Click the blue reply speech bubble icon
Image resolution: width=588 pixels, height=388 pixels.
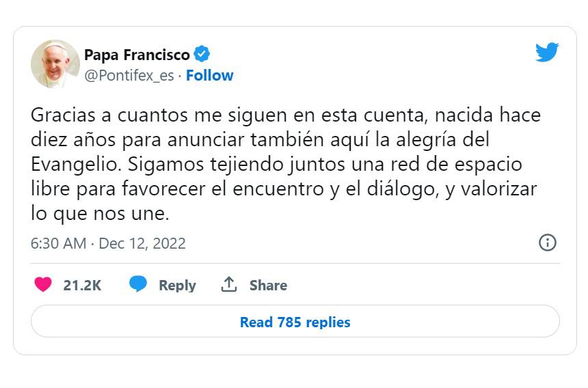(138, 284)
